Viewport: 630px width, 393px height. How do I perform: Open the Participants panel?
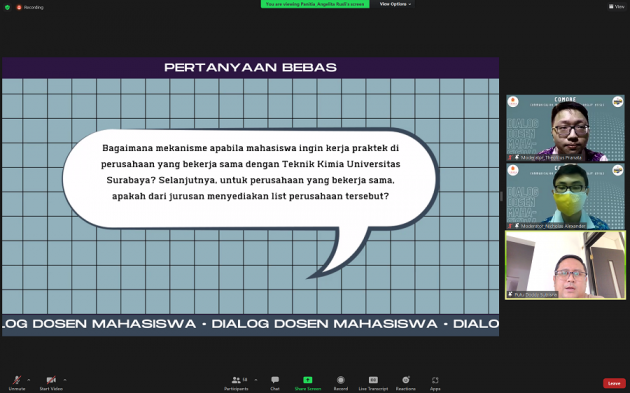[x=237, y=382]
